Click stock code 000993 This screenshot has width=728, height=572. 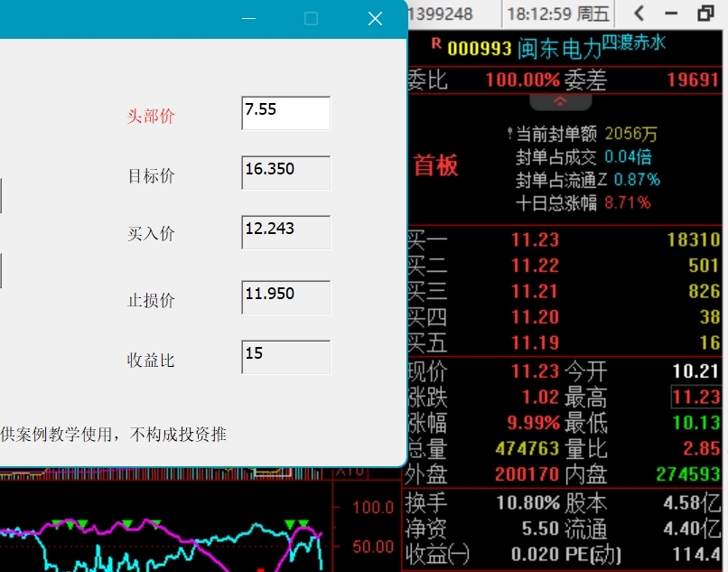tap(479, 49)
